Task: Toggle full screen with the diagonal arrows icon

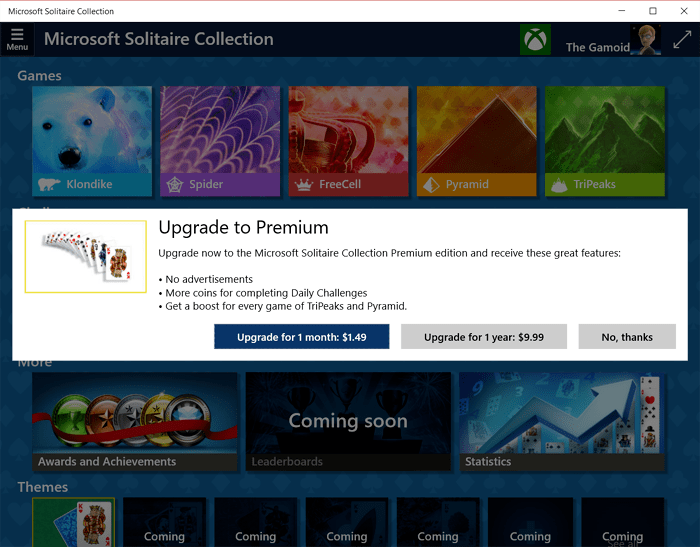Action: [682, 40]
